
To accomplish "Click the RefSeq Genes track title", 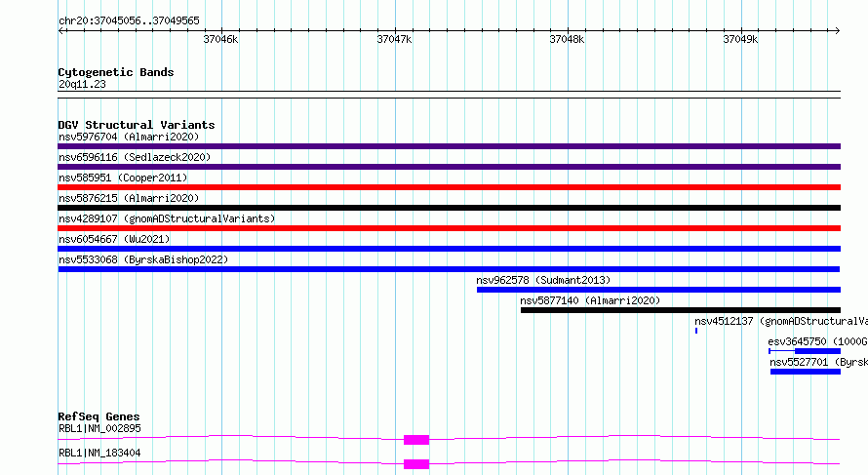I will tap(99, 416).
